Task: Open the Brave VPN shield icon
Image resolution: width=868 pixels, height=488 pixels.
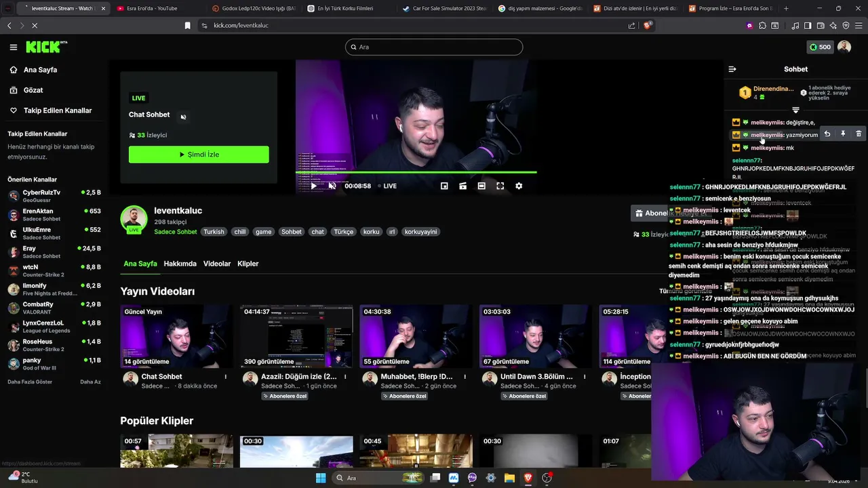Action: click(846, 25)
